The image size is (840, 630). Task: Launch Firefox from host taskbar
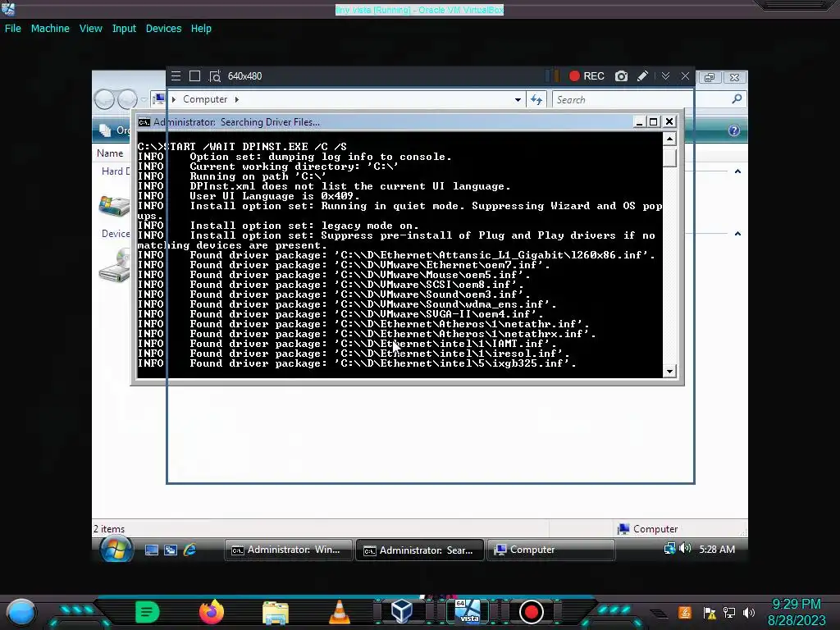coord(211,612)
